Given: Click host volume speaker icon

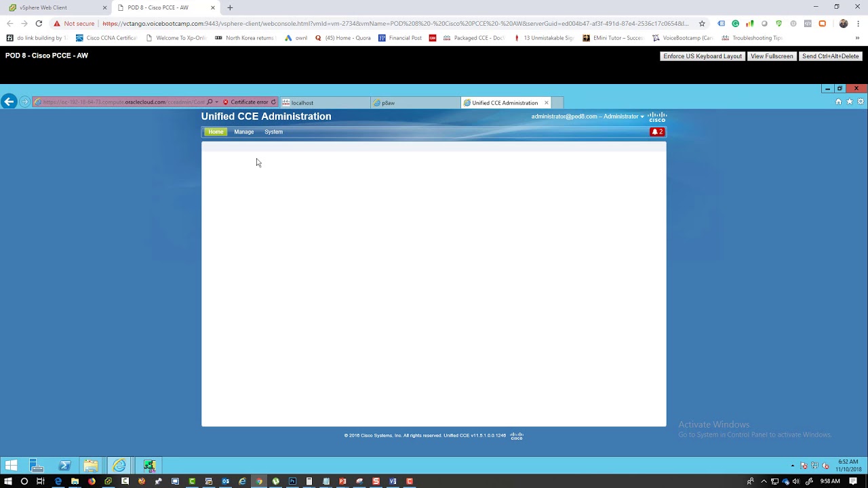Looking at the screenshot, I should [x=796, y=481].
